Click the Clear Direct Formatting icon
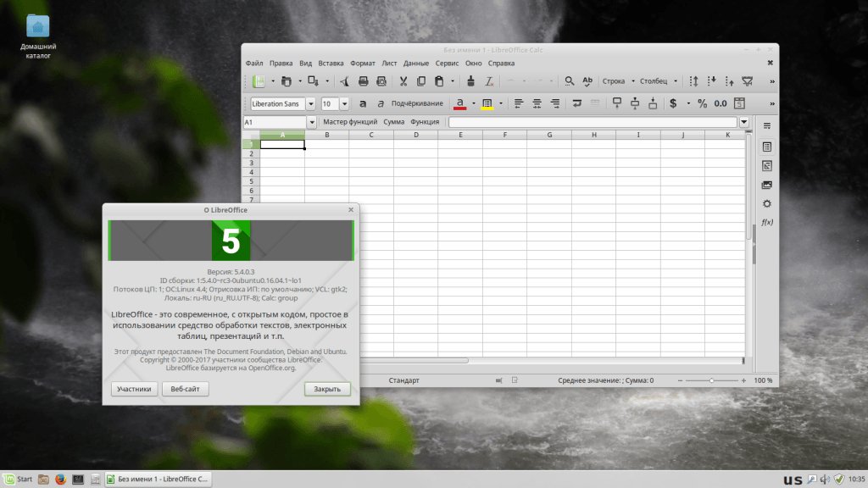This screenshot has height=488, width=868. pos(489,81)
